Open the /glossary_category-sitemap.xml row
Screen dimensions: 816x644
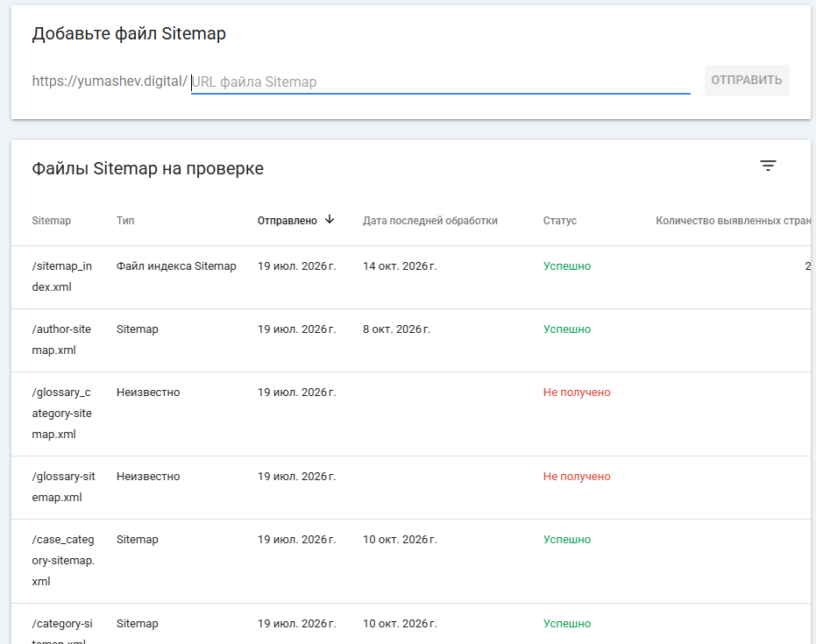pos(410,414)
